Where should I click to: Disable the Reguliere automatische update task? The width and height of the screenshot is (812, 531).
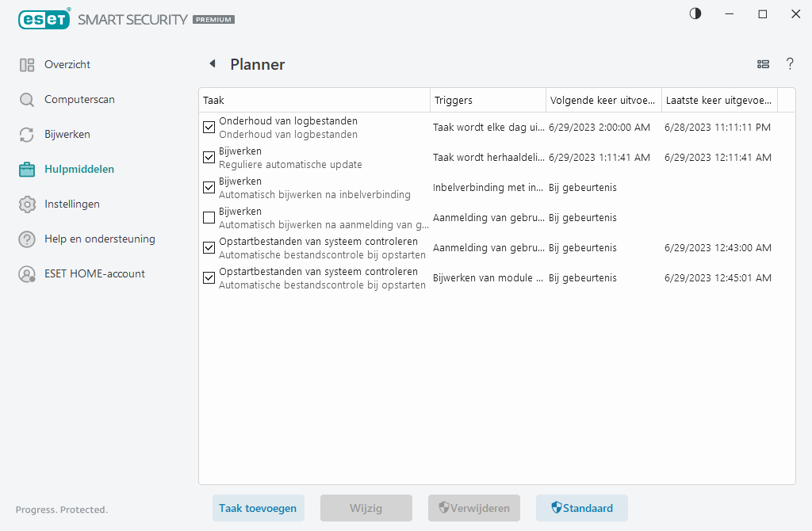209,157
